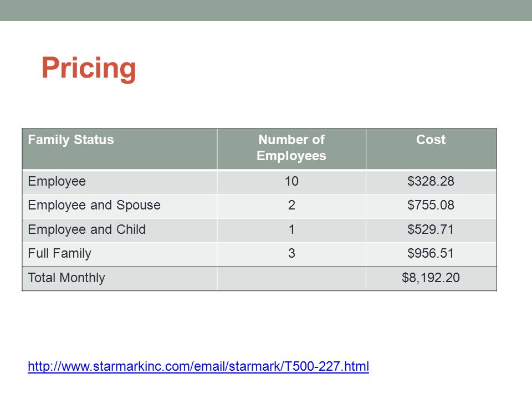This screenshot has width=532, height=399.
Task: Select the $956.51 cost cell
Action: 431,254
